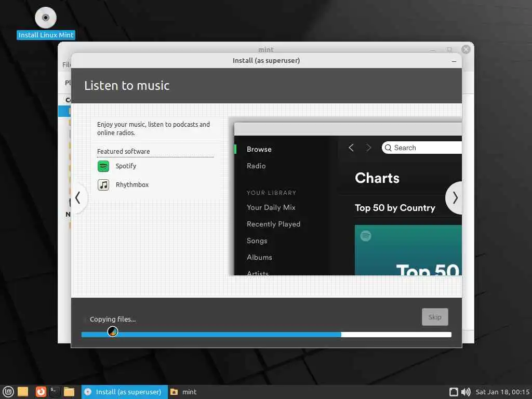Click the spinning busy indicator on progress bar
532x399 pixels.
tap(113, 331)
